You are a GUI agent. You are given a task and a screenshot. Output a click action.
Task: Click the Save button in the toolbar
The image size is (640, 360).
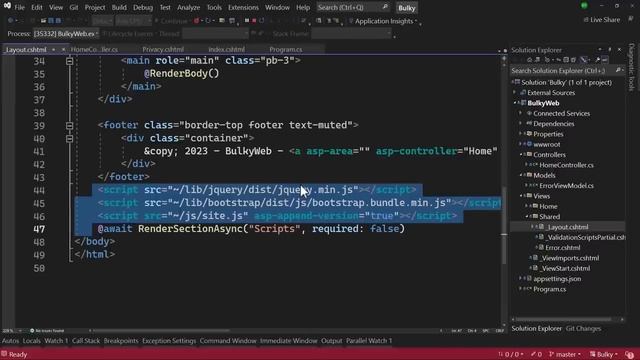(x=51, y=20)
